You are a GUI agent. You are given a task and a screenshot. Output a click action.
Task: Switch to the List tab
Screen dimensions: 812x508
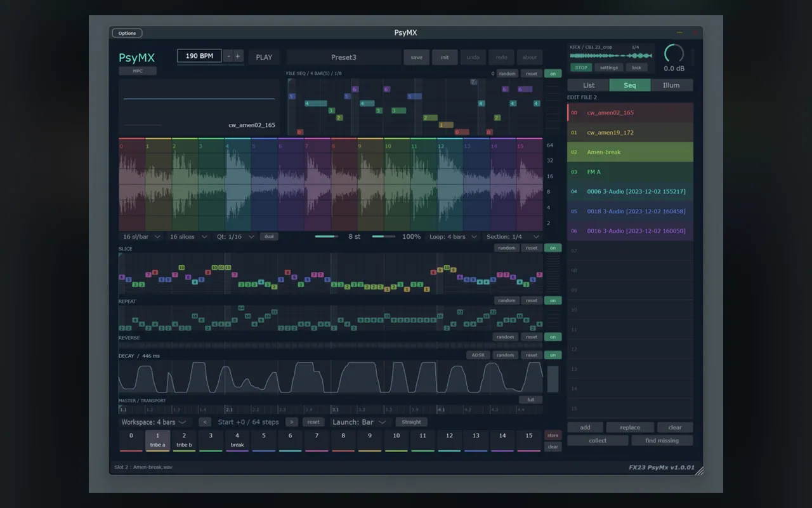[x=589, y=85]
